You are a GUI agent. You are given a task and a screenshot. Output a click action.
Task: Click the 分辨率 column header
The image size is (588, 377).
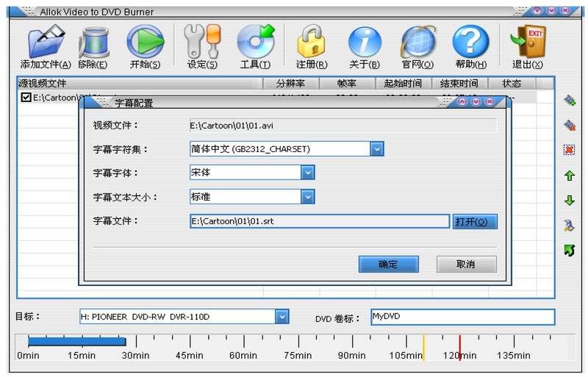point(291,83)
